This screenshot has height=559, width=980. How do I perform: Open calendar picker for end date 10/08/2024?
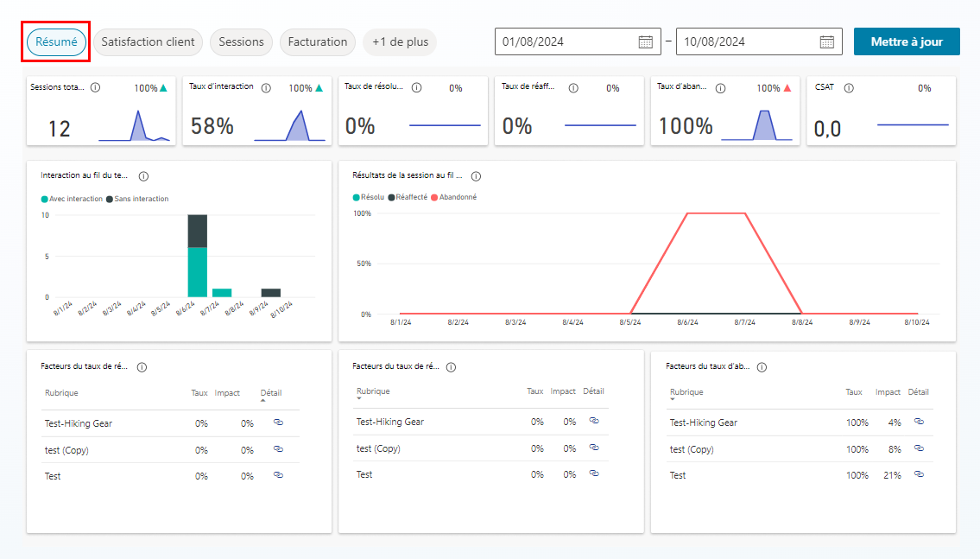coord(827,41)
